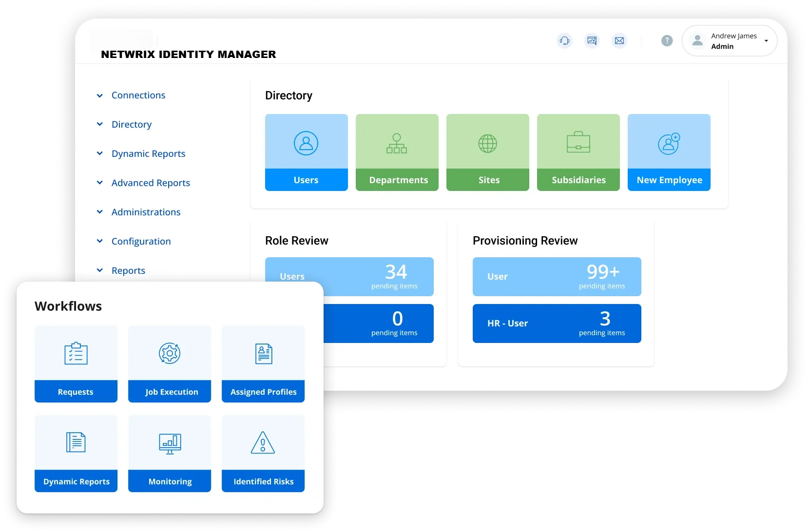Click the Assigned Profiles workflow label
This screenshot has width=809, height=532.
263,391
